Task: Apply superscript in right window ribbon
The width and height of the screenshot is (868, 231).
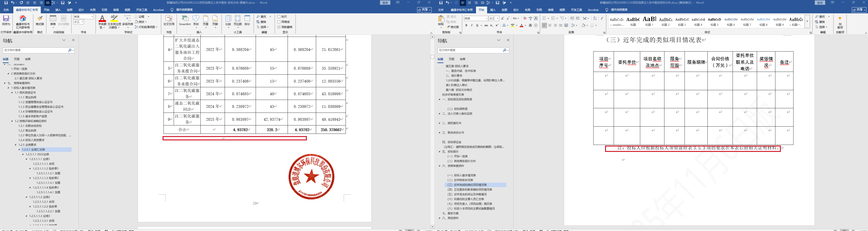Action: point(497,26)
